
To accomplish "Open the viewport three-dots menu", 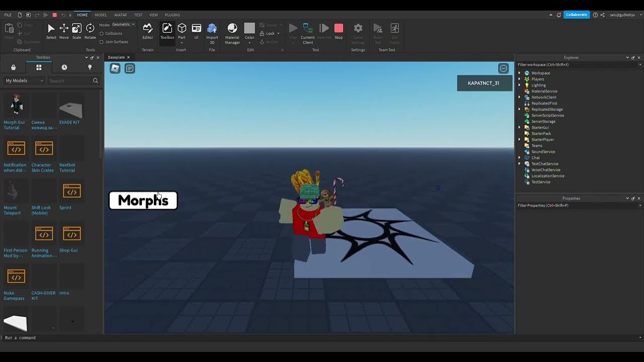I will click(503, 68).
